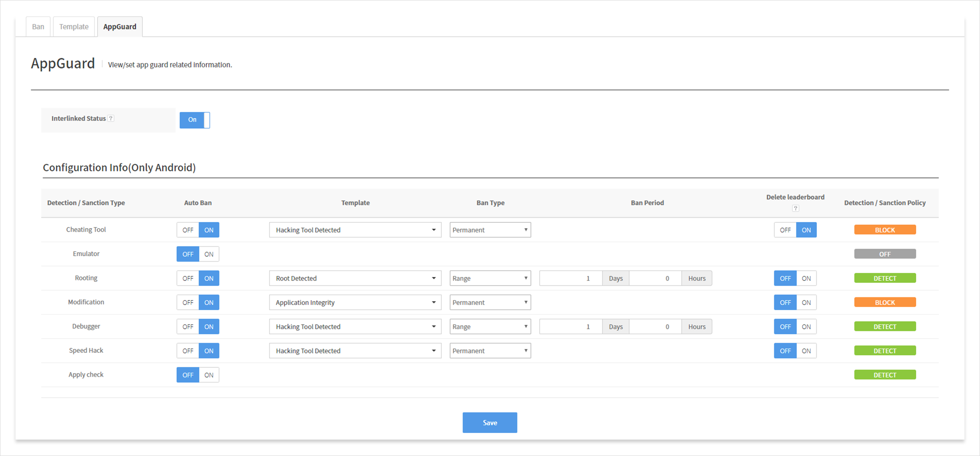Screen dimensions: 980x456
Task: Click the Delete leaderboard help question icon
Action: point(796,208)
